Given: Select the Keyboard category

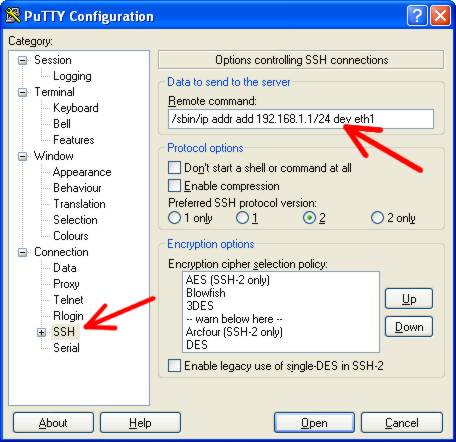Looking at the screenshot, I should pos(76,108).
